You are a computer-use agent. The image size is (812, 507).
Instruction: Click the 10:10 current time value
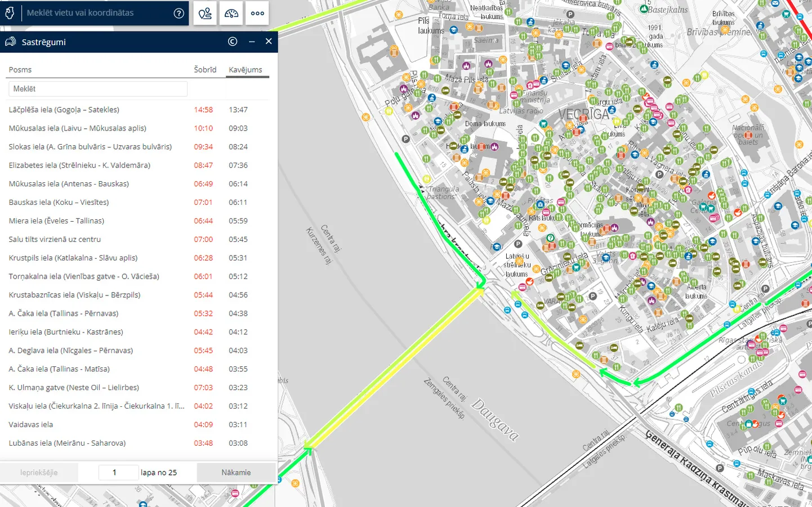tap(203, 128)
